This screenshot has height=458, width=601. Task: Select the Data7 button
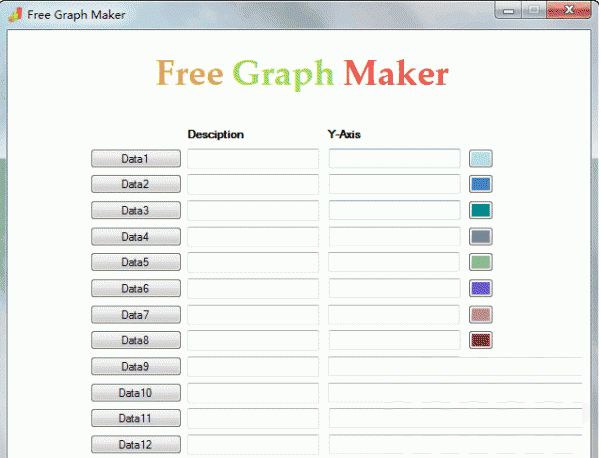click(x=136, y=315)
